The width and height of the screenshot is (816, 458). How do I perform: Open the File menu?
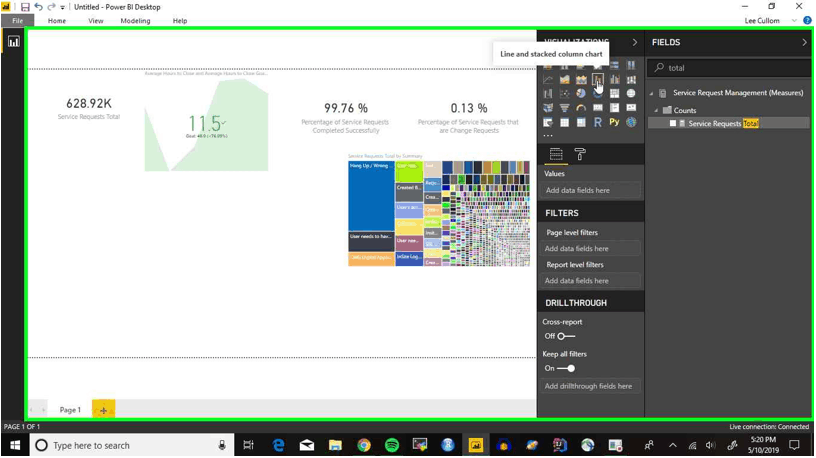[18, 21]
